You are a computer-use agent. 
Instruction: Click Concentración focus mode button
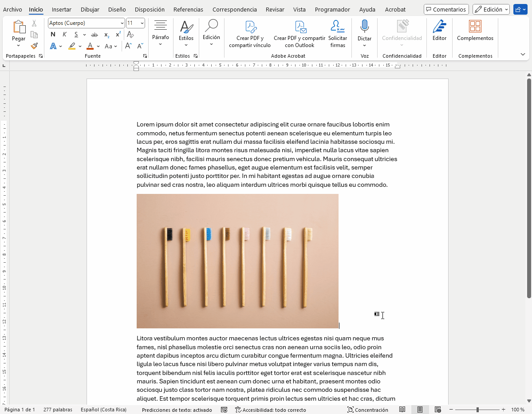[367, 410]
